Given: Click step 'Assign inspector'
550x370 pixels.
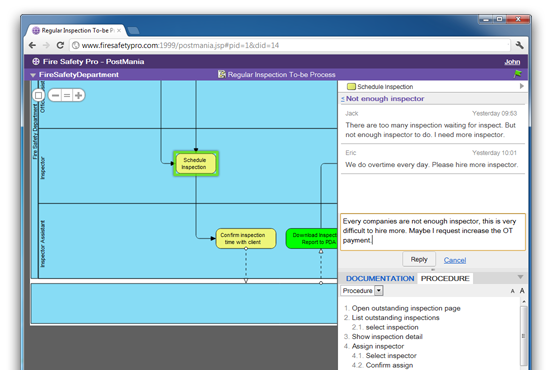Looking at the screenshot, I should point(378,346).
